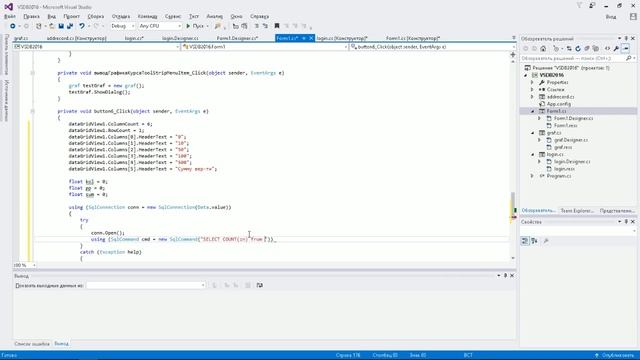Open the Any CPU platform dropdown
Viewport: 640px width, 360px height.
[160, 26]
